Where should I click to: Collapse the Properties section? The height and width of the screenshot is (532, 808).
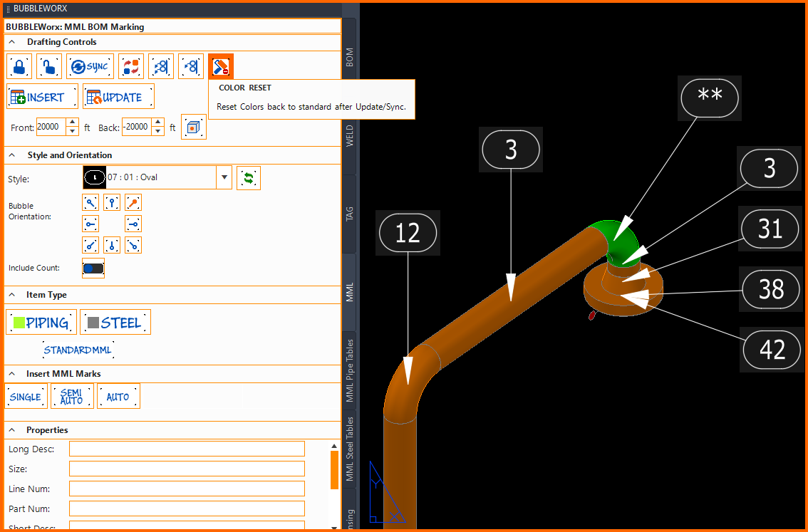[12, 430]
